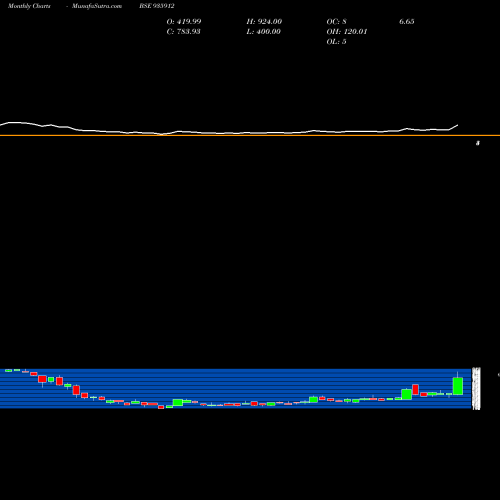Image resolution: width=500 pixels, height=500 pixels.
Task: Click the 6.65 value at top right
Action: (407, 22)
